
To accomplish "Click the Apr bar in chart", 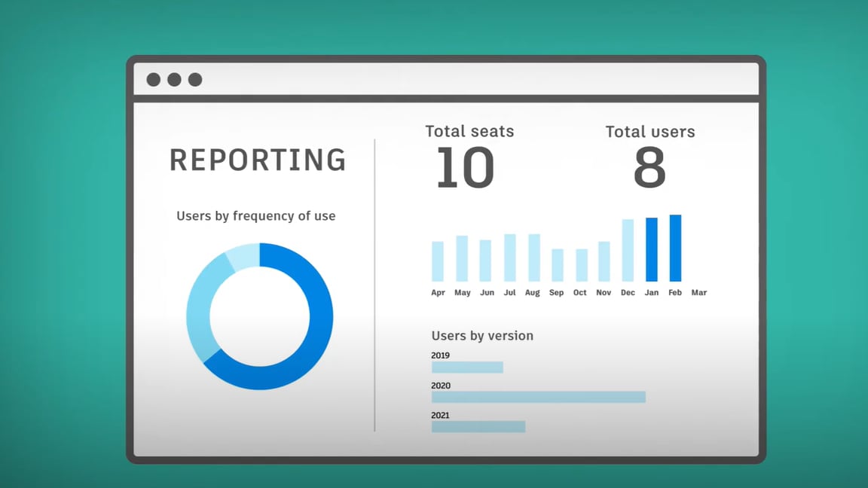I will pos(438,261).
